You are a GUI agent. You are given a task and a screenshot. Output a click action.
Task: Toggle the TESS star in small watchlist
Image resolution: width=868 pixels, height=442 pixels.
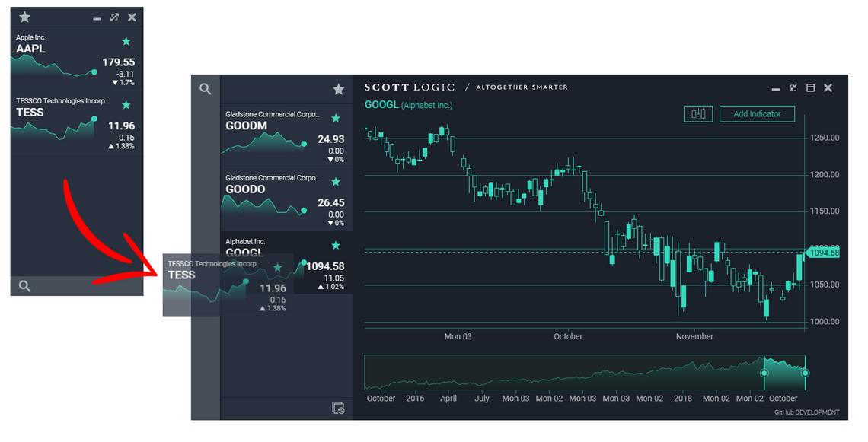pyautogui.click(x=126, y=105)
